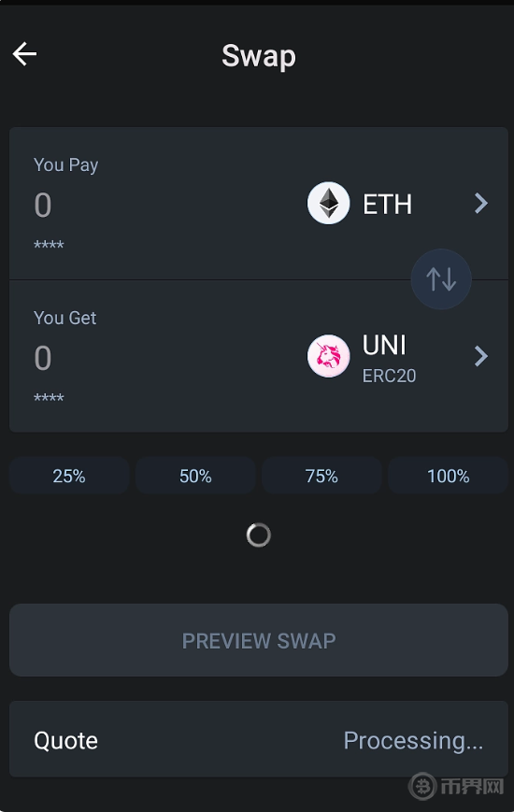Choose 75% of balance
This screenshot has width=514, height=812.
pos(321,476)
